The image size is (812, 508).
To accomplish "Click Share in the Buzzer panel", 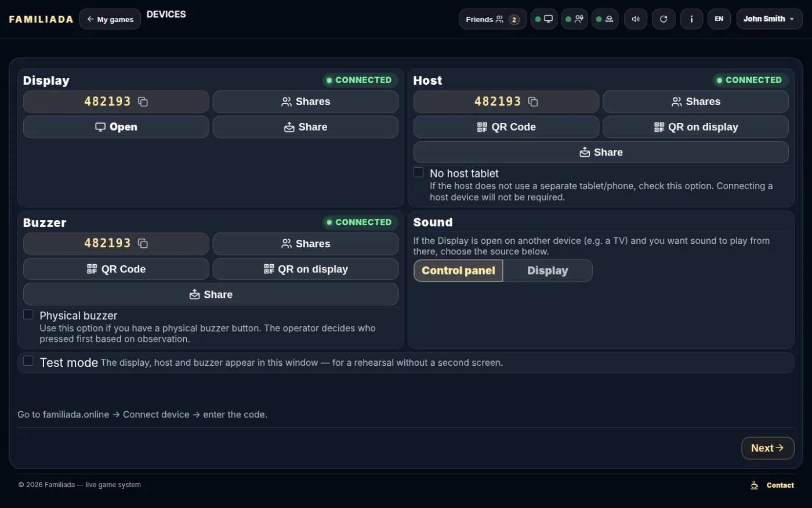I will coord(211,294).
